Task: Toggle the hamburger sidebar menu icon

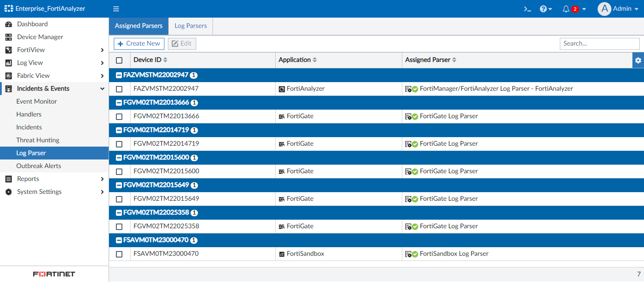Action: [116, 9]
